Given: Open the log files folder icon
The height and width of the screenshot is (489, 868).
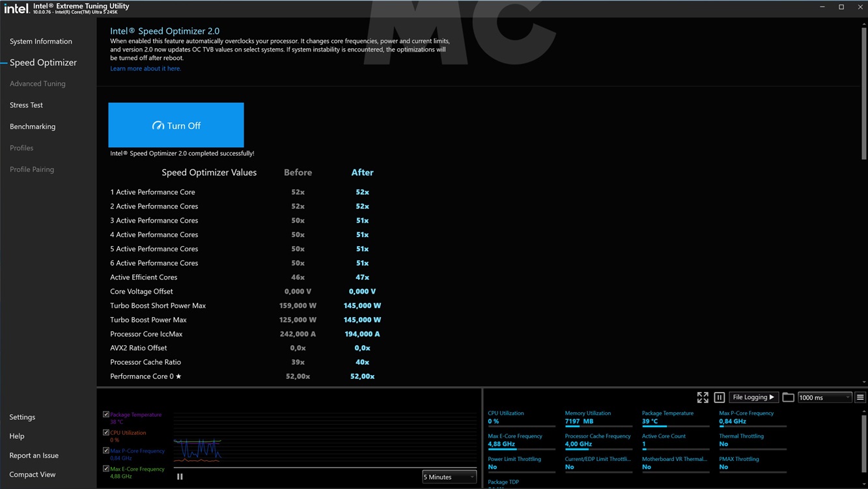Looking at the screenshot, I should click(x=788, y=397).
